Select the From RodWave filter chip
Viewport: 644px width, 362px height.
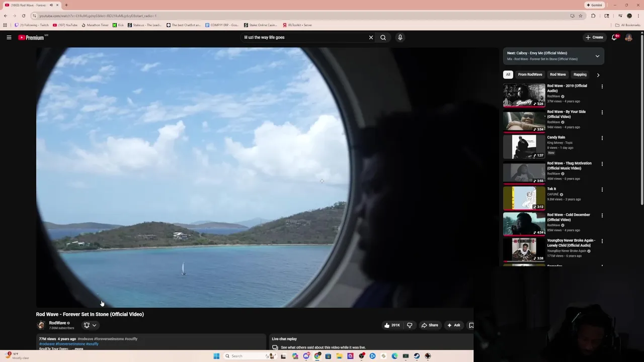530,74
